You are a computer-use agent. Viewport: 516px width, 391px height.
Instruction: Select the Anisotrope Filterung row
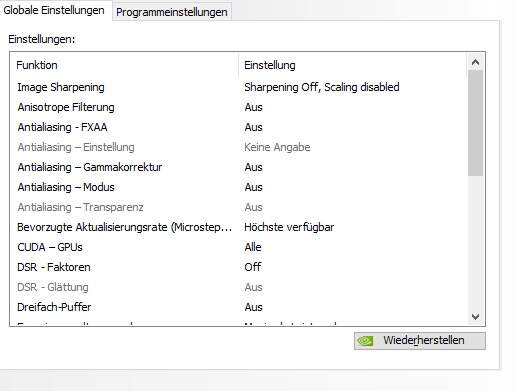tap(239, 107)
